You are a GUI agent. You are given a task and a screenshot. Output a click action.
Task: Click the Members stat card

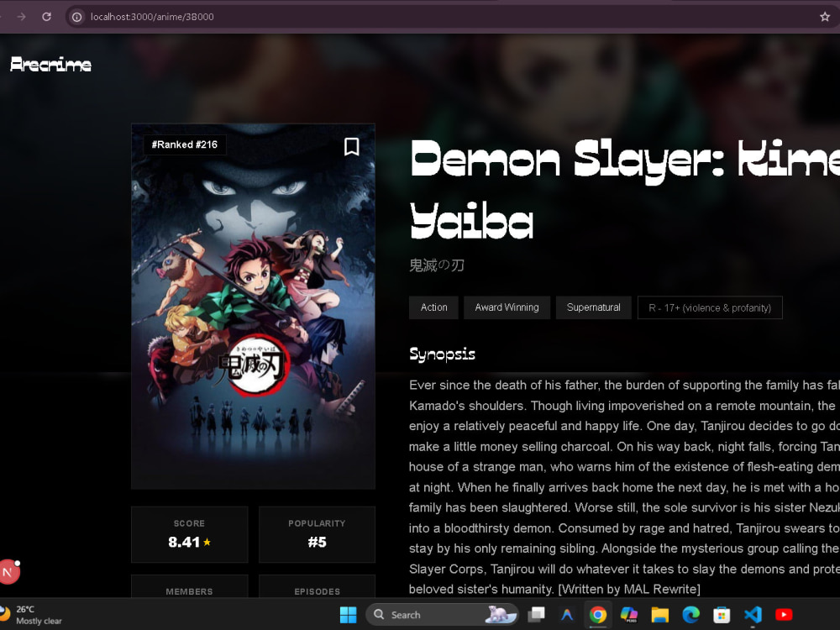(x=190, y=586)
